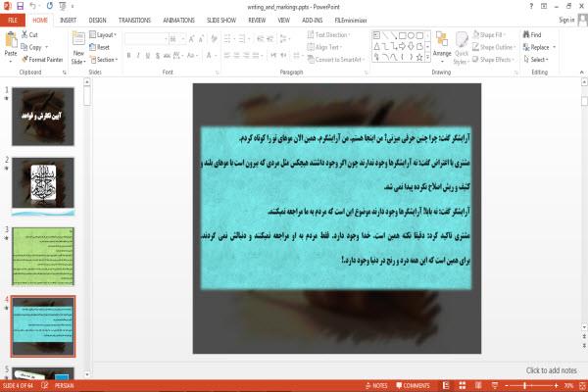Select the Format Painter brush
The image size is (588, 392).
pos(42,59)
